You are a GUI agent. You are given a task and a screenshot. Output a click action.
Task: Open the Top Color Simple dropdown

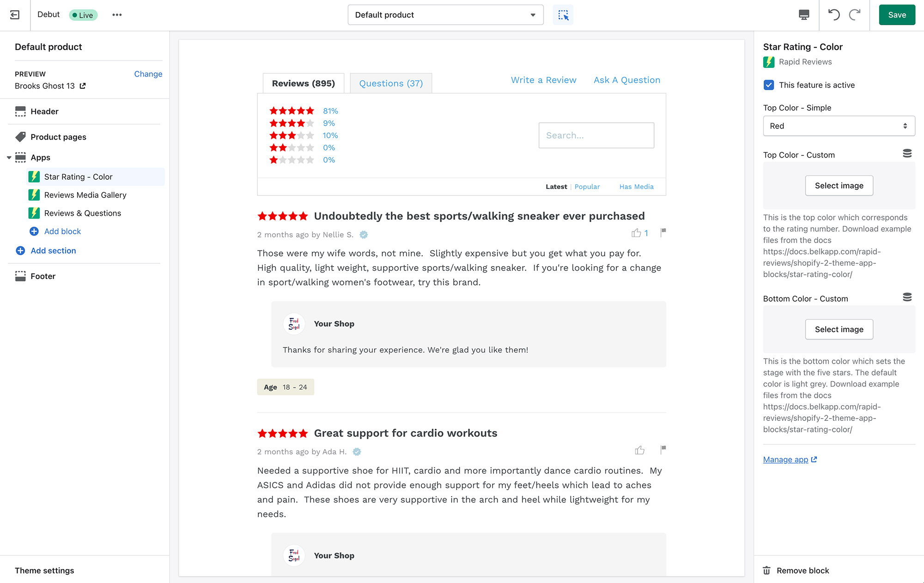tap(839, 126)
